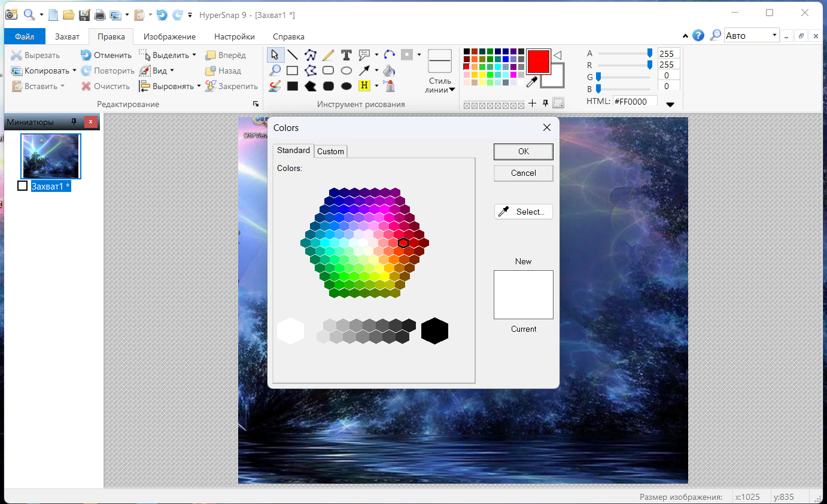Click Отменить to undo last action
The width and height of the screenshot is (827, 504).
106,55
